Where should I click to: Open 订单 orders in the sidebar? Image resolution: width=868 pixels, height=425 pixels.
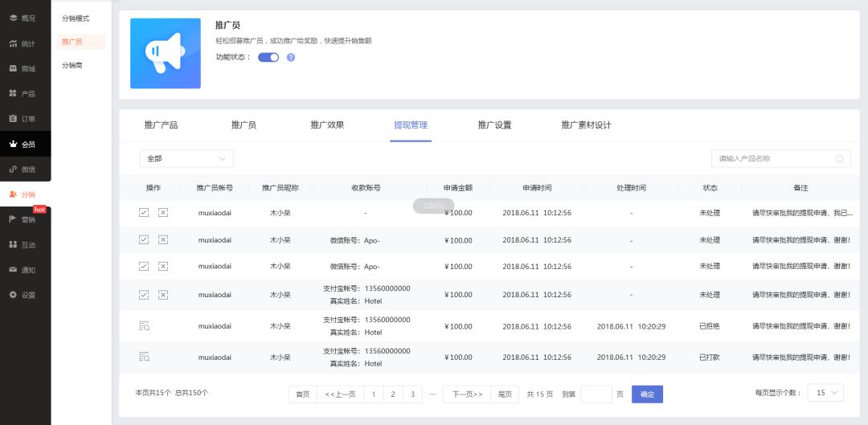(x=23, y=119)
